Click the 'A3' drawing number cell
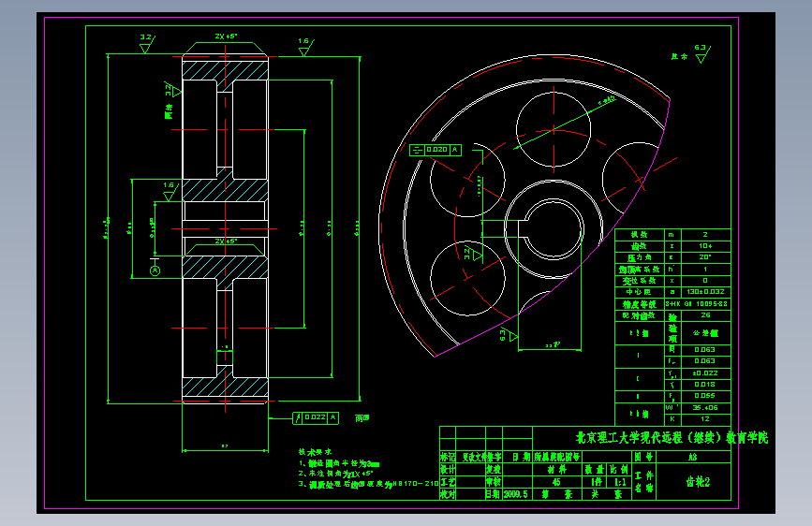This screenshot has height=526, width=812. coord(693,457)
